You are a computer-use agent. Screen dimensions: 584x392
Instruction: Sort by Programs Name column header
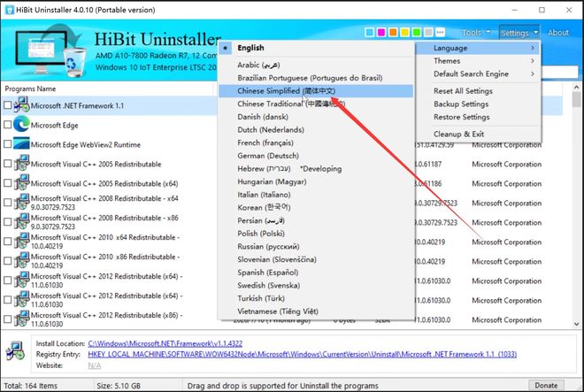click(x=108, y=88)
